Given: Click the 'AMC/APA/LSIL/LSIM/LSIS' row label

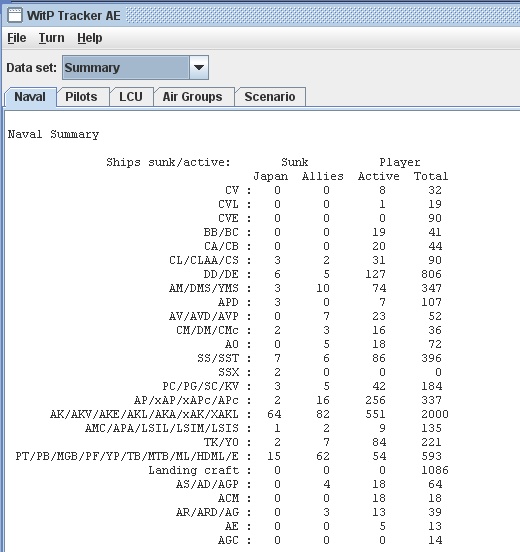Looking at the screenshot, I should [162, 428].
